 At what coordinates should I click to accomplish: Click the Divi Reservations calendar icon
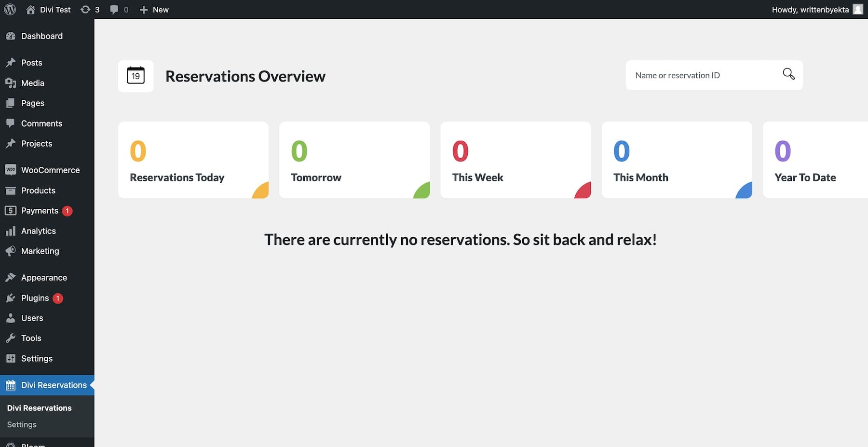[11, 385]
